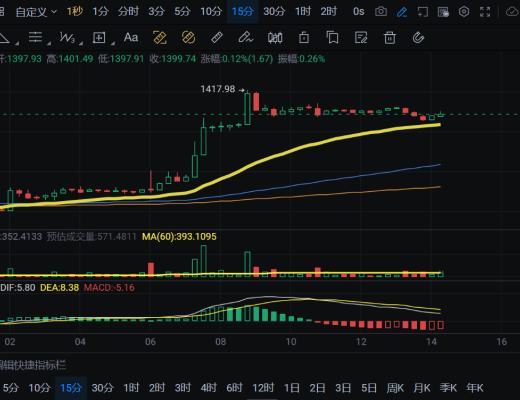Viewport: 520px width, 400px height.
Task: Click the time axis marker 08
Action: 221,342
